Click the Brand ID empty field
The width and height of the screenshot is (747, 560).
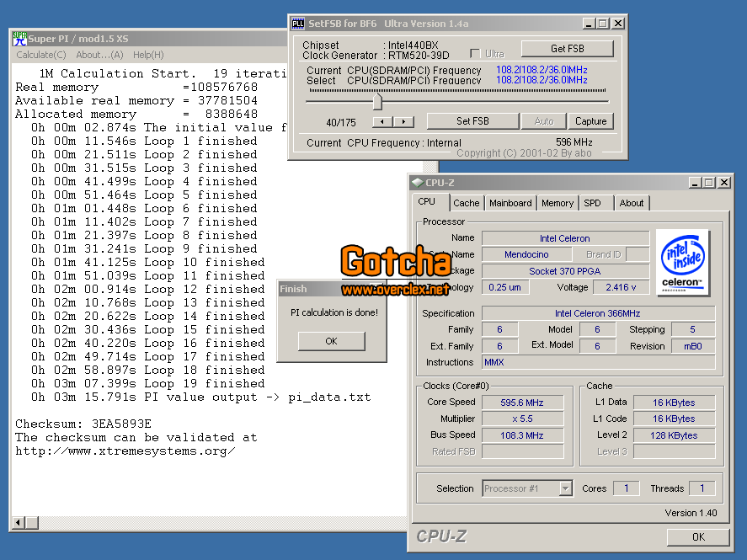pyautogui.click(x=638, y=254)
